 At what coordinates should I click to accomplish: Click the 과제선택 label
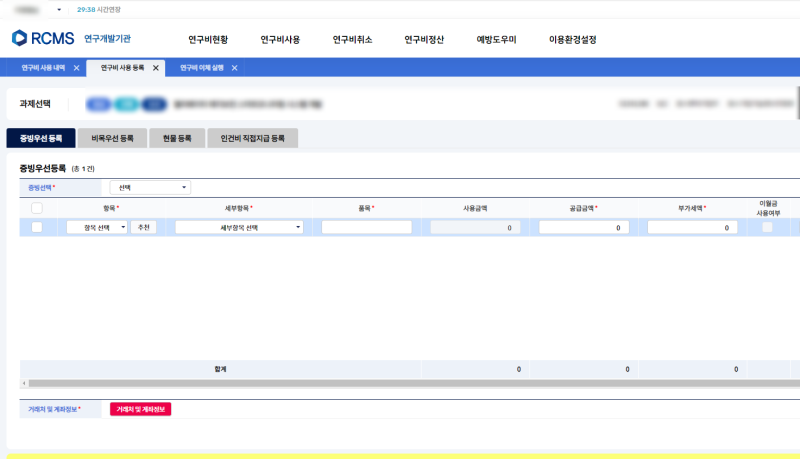point(35,104)
